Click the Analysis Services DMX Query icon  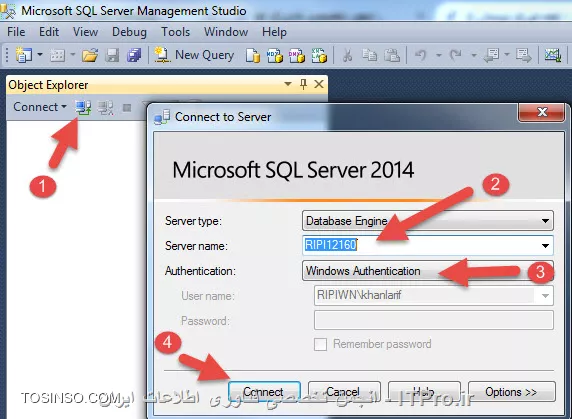pos(297,55)
